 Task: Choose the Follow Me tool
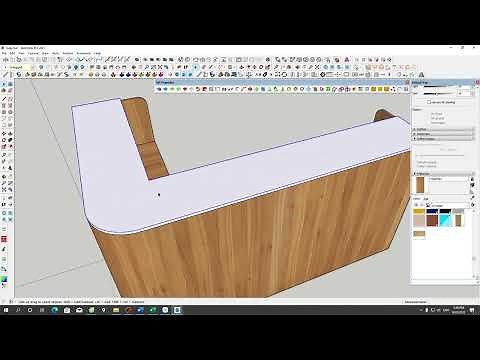point(10,140)
